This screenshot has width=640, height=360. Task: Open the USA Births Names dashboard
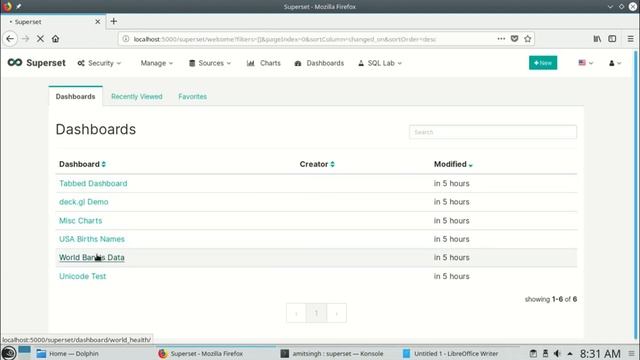point(92,239)
